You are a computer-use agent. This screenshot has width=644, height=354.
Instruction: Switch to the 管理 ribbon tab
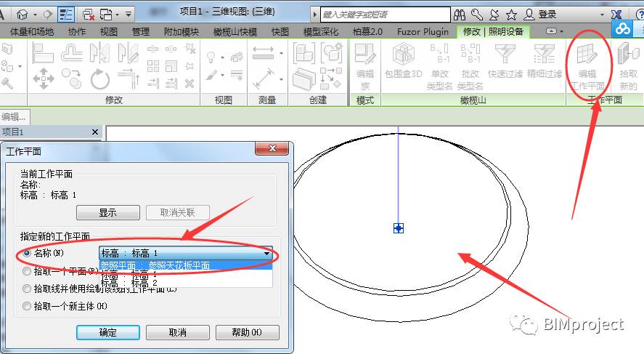click(141, 32)
